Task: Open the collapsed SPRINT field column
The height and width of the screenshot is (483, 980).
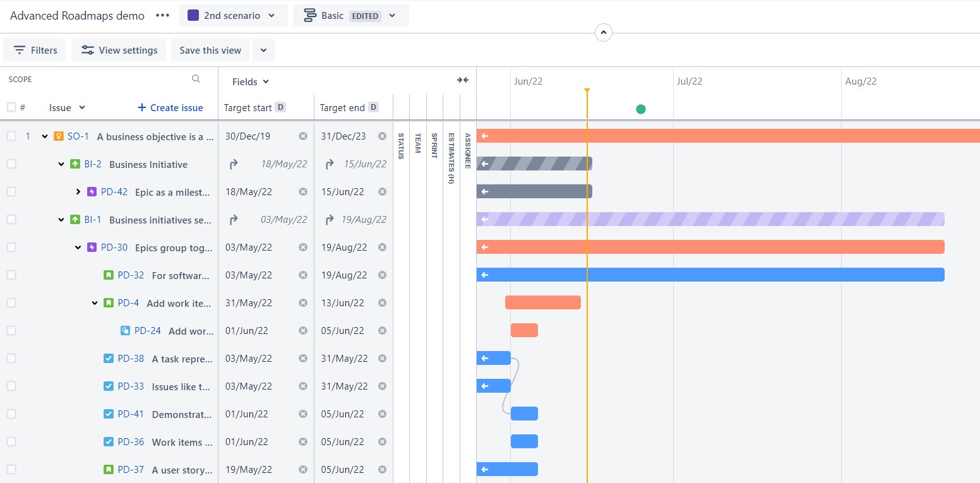Action: coord(434,146)
